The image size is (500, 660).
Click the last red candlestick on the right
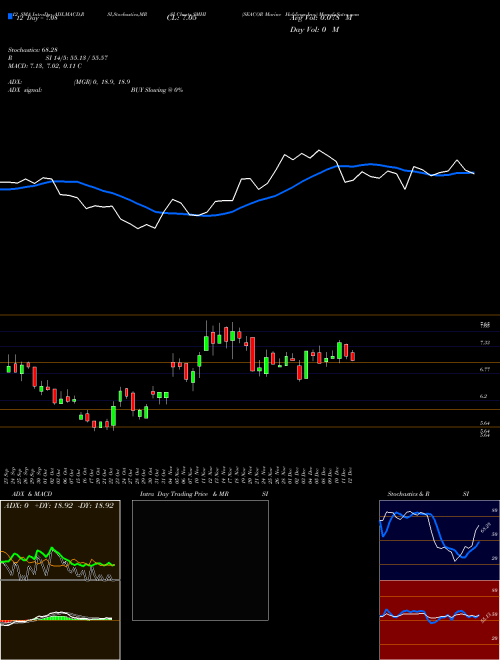(x=352, y=356)
